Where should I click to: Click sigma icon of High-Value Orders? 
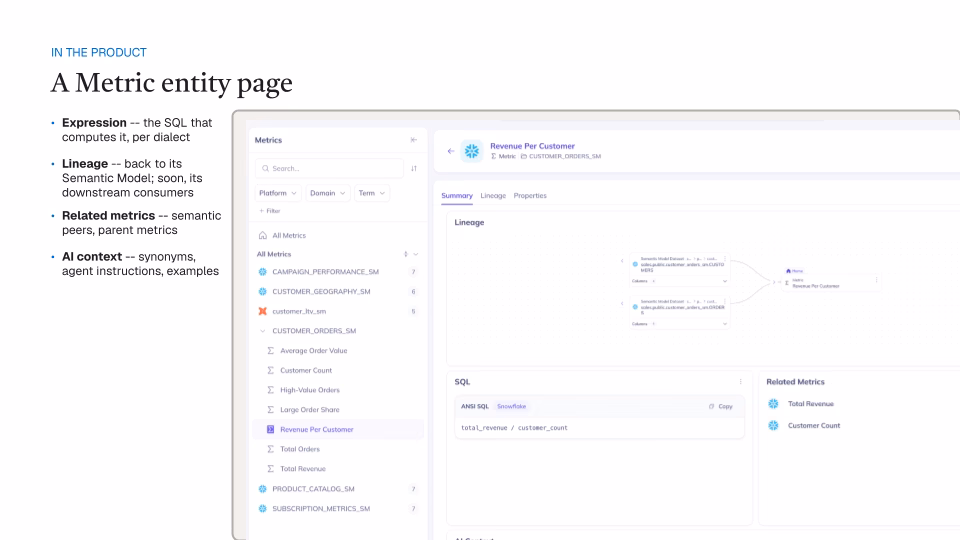pos(270,390)
